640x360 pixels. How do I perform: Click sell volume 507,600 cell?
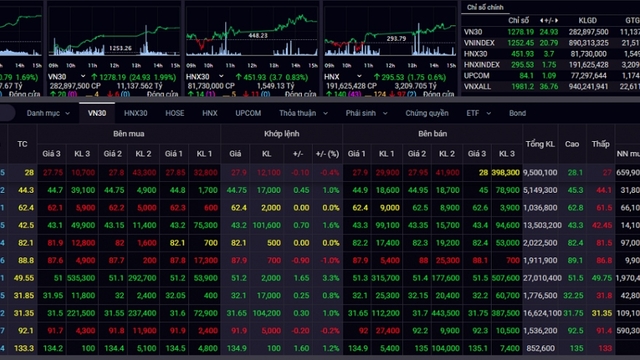pos(505,278)
